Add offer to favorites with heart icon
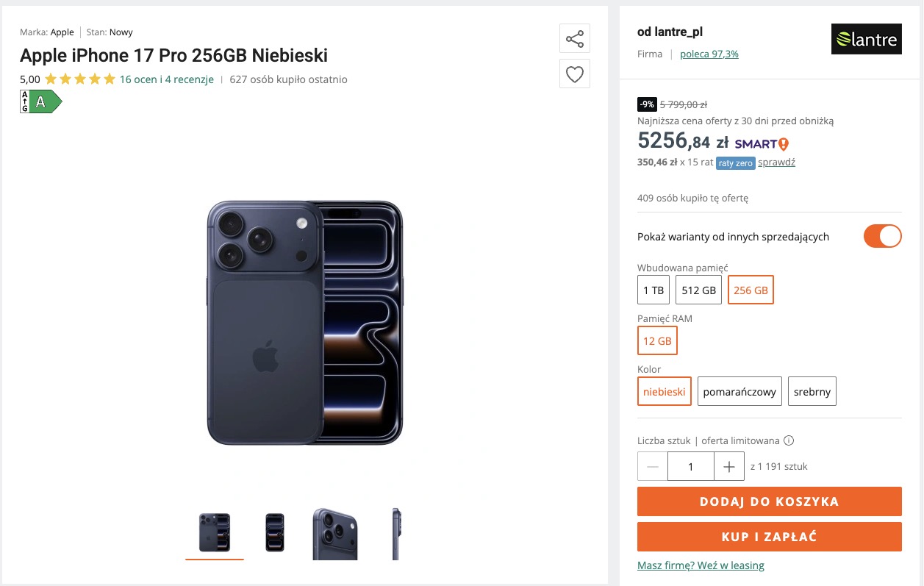 click(x=574, y=74)
